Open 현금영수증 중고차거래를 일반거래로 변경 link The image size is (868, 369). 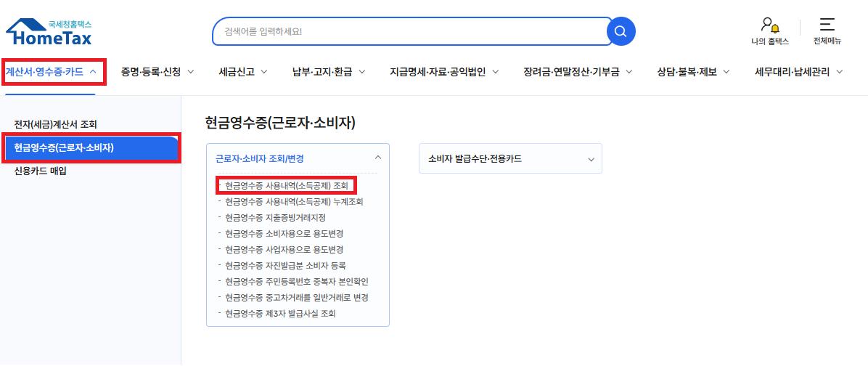pos(297,298)
